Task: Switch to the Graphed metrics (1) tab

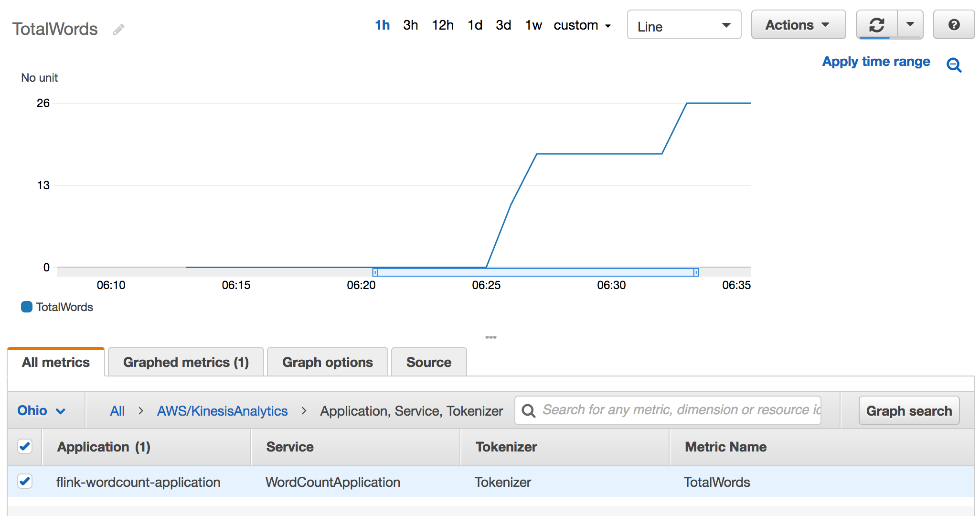Action: [x=186, y=362]
